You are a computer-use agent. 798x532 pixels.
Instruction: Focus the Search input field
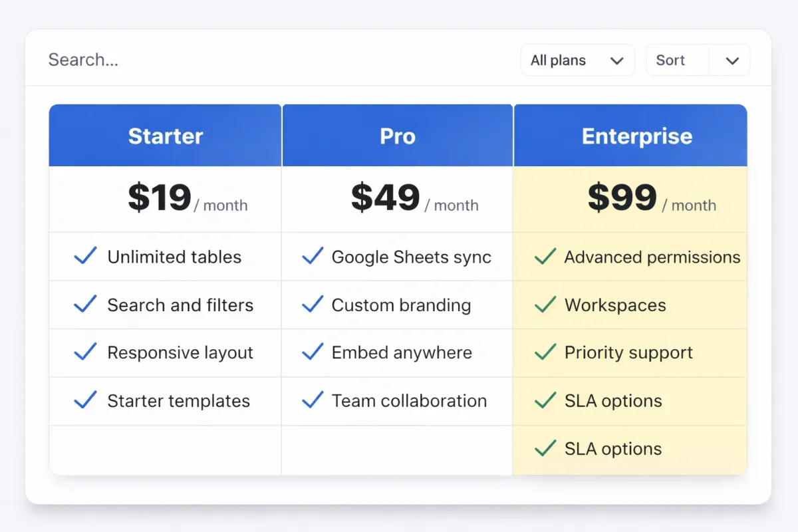266,60
